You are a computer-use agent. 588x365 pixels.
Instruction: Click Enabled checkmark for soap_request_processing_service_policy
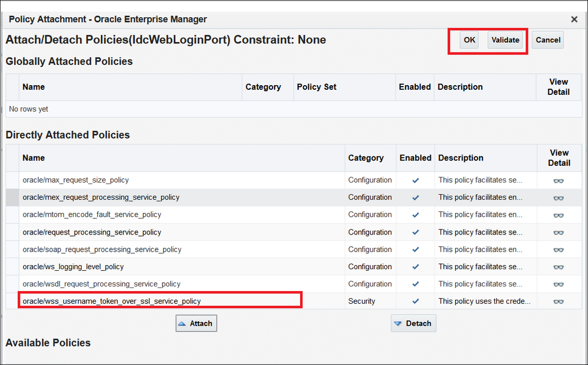(x=415, y=249)
